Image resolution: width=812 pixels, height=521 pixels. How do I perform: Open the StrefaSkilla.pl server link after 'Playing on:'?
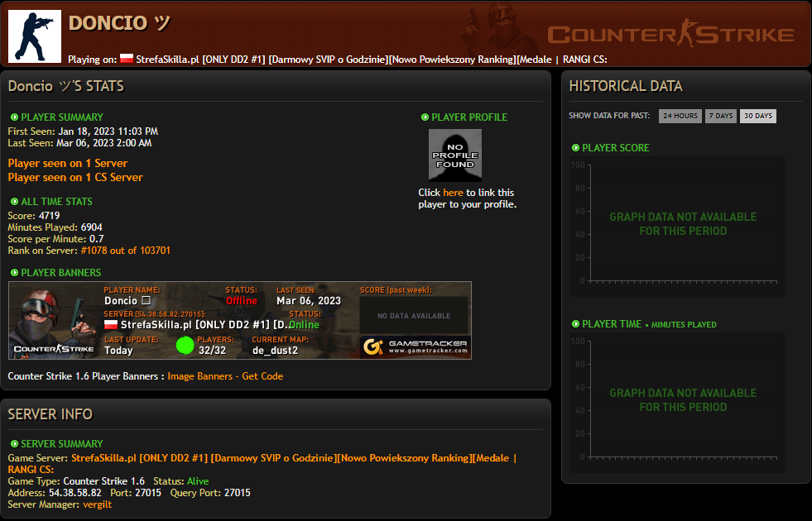coord(372,60)
